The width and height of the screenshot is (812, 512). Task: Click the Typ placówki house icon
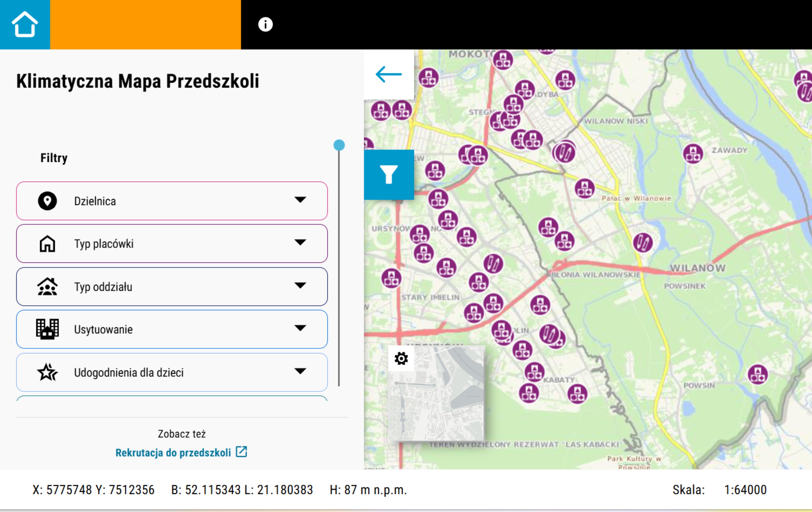click(x=47, y=244)
